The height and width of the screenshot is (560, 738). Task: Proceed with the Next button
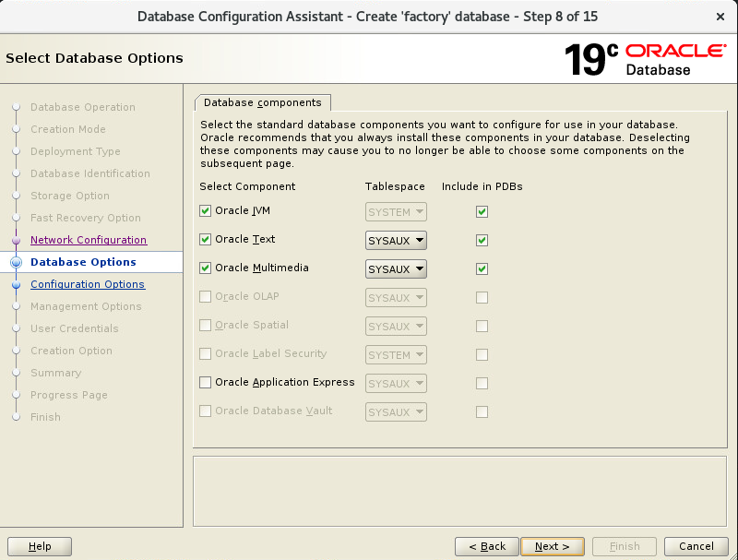coord(553,546)
